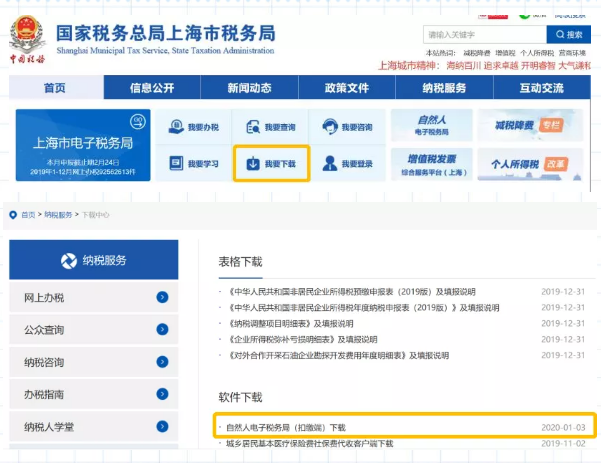Screen dimensions: 601x463
Task: Click 国家税务总局上海市税务局 site title
Action: coord(166,33)
